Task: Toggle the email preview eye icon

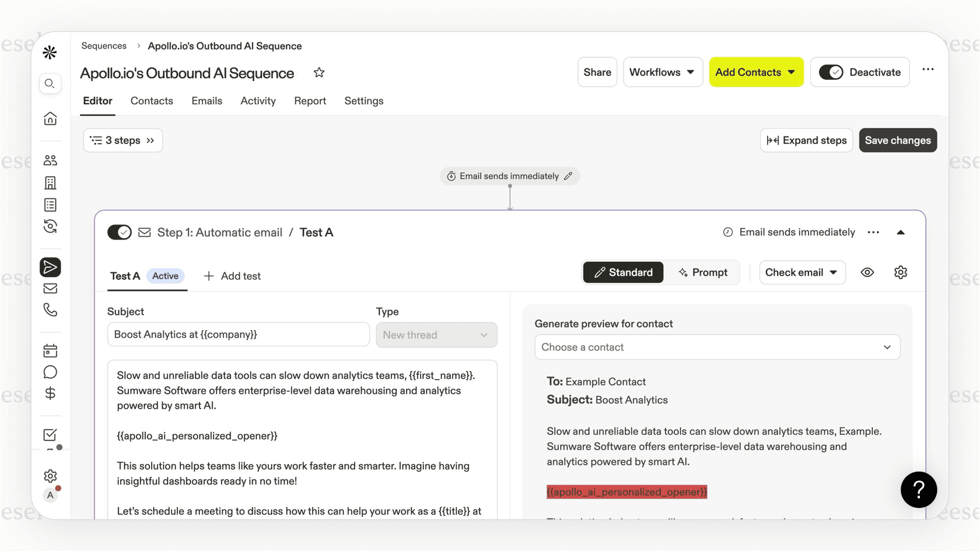Action: [867, 272]
